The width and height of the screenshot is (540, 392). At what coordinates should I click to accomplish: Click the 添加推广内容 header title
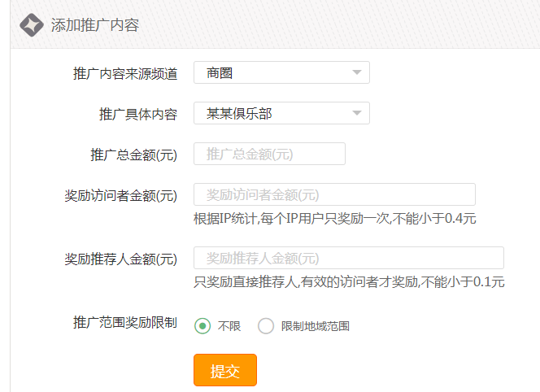95,25
